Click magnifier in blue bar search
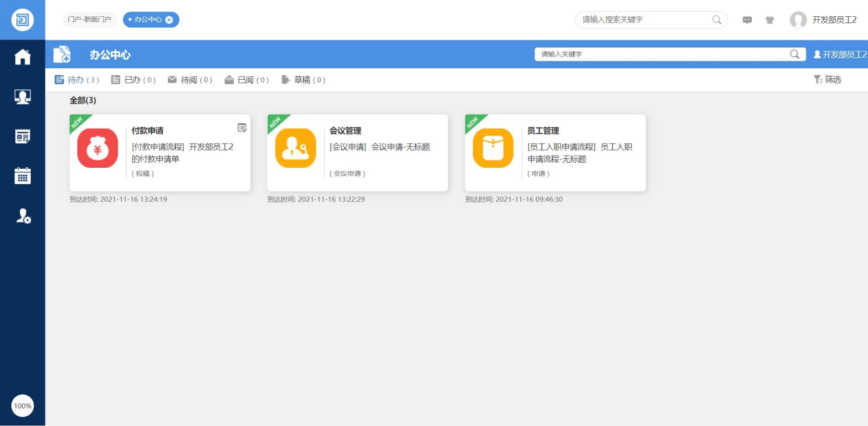 794,54
